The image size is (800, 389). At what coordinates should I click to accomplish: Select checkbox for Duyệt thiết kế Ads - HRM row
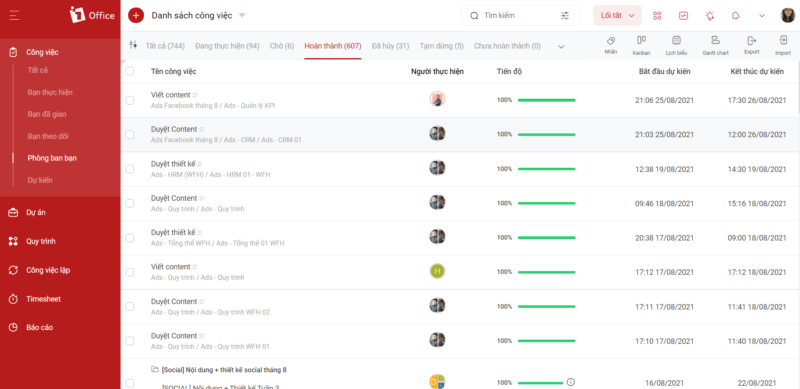(x=130, y=169)
